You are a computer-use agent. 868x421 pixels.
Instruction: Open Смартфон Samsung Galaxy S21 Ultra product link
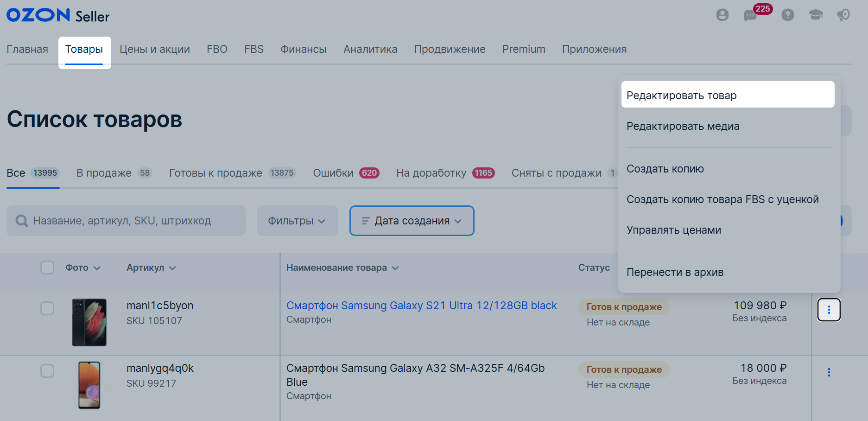pos(422,306)
